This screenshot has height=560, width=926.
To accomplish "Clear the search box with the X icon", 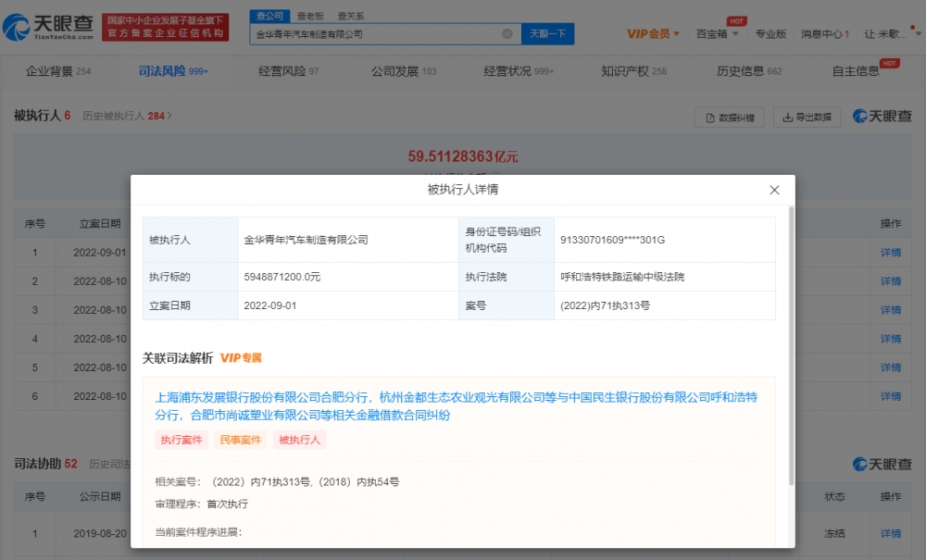I will pos(507,33).
